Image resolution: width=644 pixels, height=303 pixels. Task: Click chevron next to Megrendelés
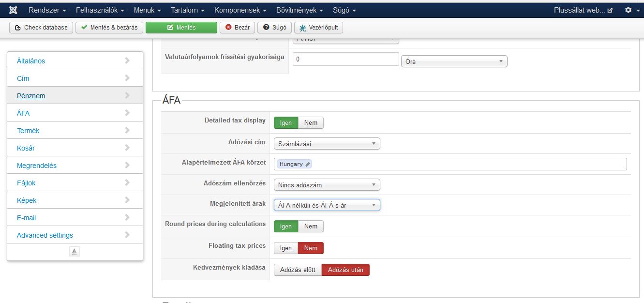[127, 165]
